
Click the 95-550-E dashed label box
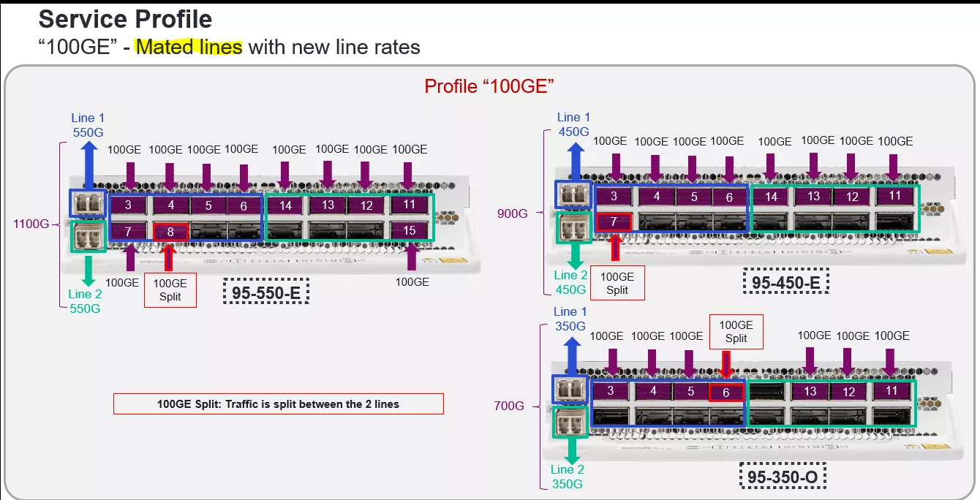[x=265, y=292]
